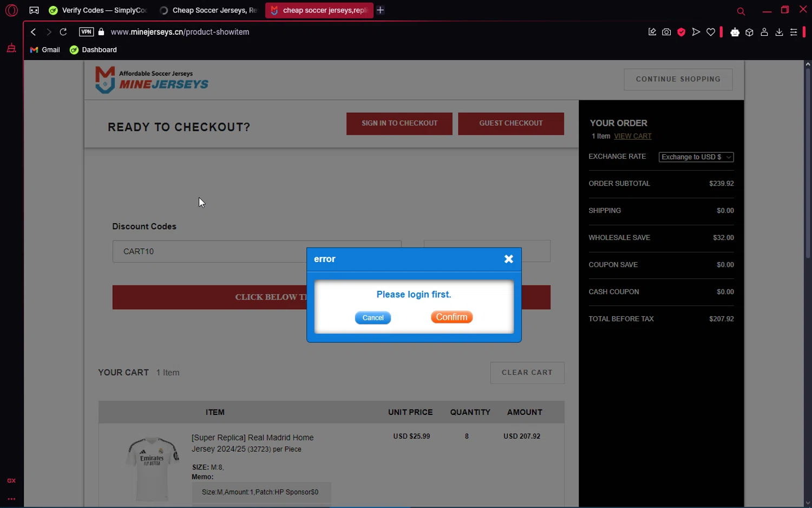Switch to the loading Cheap Soccer Jerseys tab
The height and width of the screenshot is (508, 812).
[x=208, y=10]
